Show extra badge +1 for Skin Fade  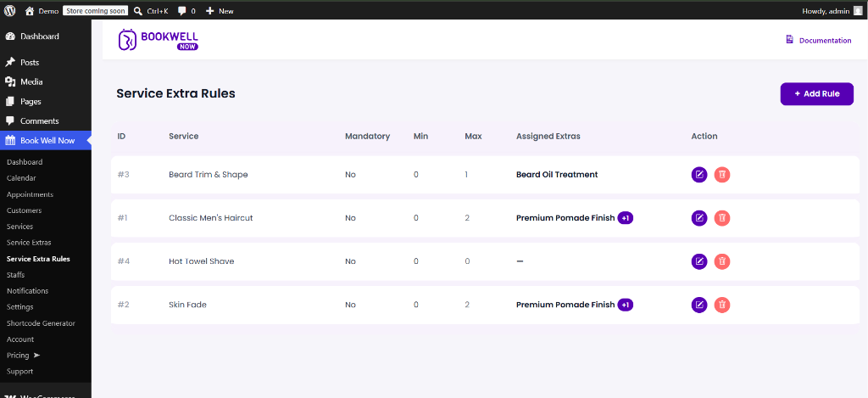[x=625, y=305]
